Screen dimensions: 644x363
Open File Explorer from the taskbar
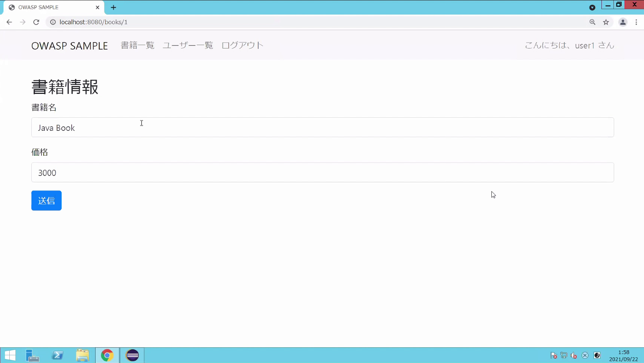(x=82, y=355)
